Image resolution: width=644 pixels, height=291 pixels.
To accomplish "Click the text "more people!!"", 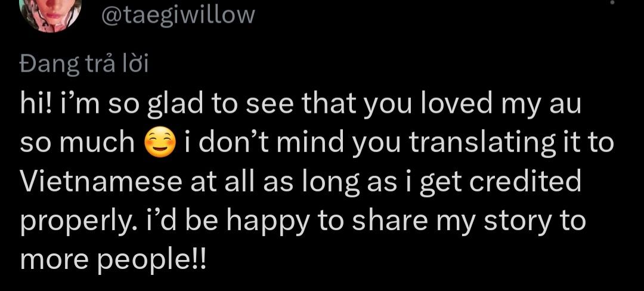I will pyautogui.click(x=113, y=261).
